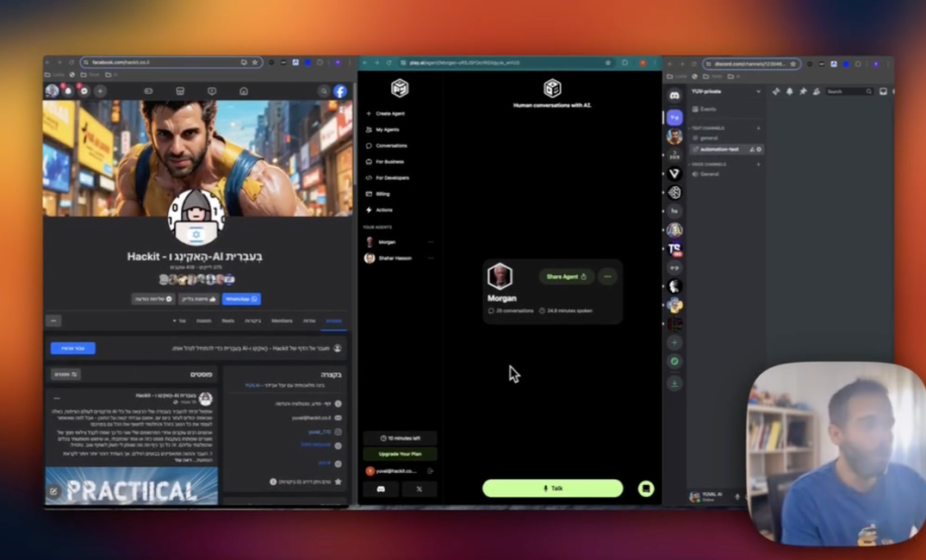This screenshot has width=926, height=560.
Task: Open Events in Discord sidebar
Action: 704,109
